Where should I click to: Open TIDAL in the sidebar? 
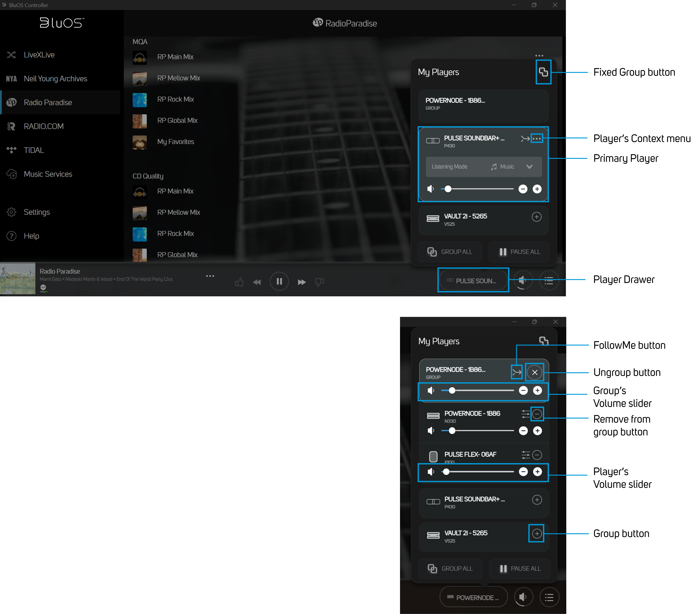pyautogui.click(x=34, y=150)
